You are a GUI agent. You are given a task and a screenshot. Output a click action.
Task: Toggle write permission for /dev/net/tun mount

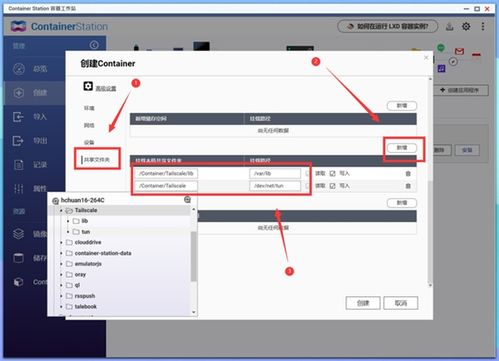click(332, 186)
